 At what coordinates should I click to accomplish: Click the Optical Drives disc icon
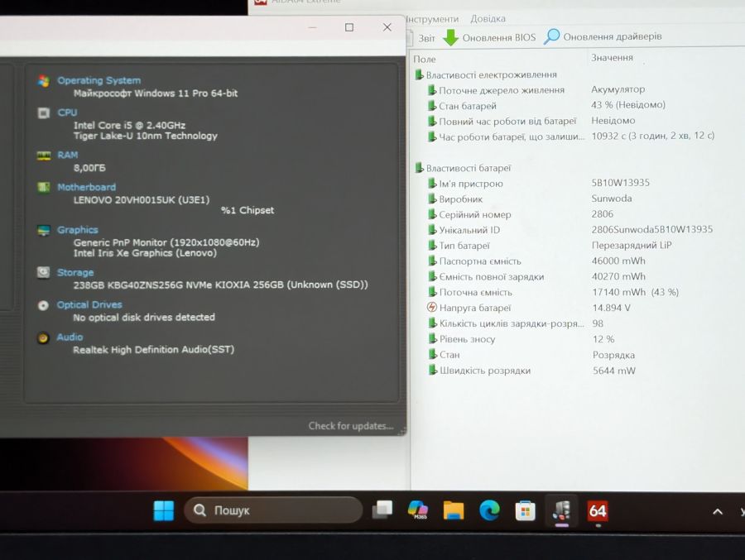pyautogui.click(x=43, y=305)
